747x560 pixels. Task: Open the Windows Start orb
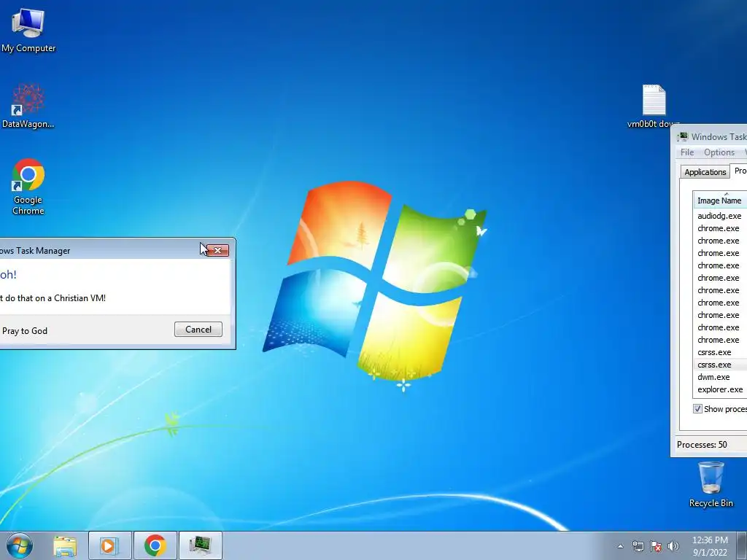20,545
